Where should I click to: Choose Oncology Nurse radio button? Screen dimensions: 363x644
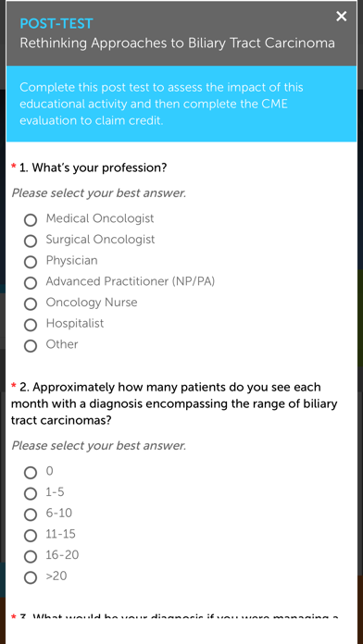tap(31, 303)
